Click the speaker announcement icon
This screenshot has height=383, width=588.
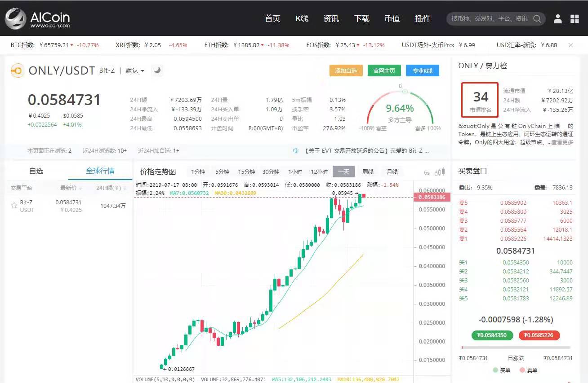[296, 151]
